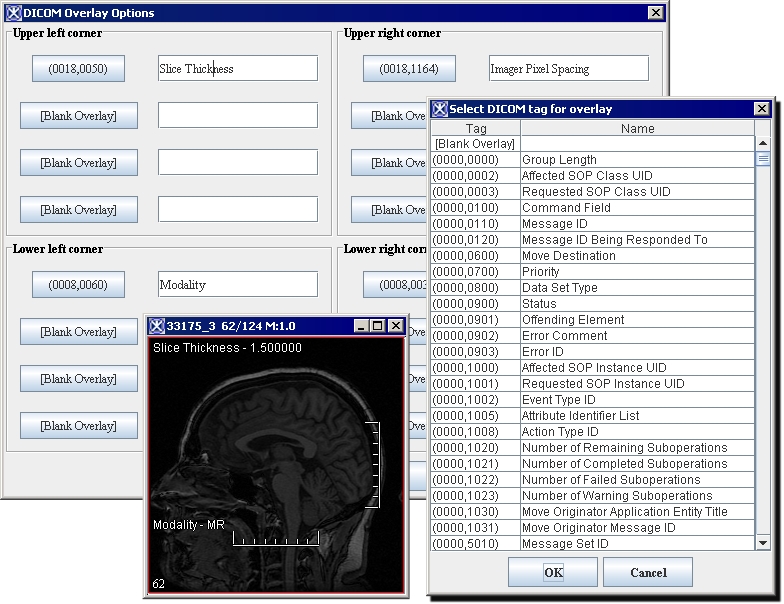Click the Slice Thickness text field
This screenshot has height=604, width=784.
point(237,69)
